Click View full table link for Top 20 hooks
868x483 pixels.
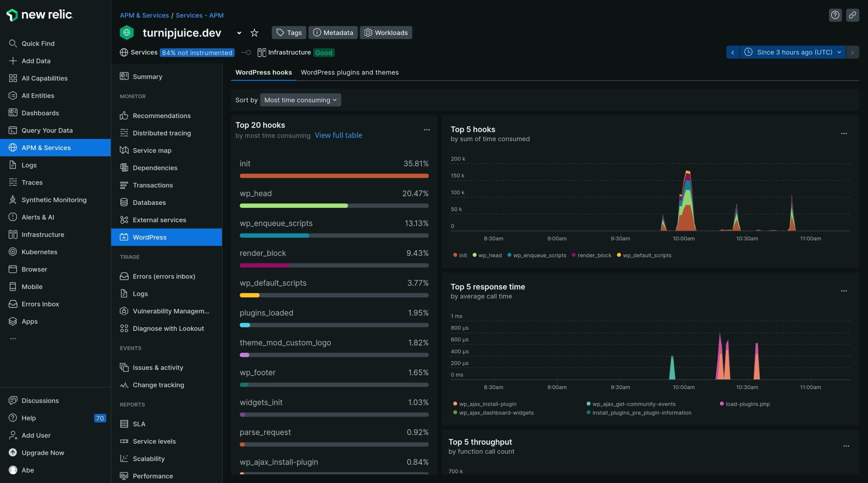(338, 135)
